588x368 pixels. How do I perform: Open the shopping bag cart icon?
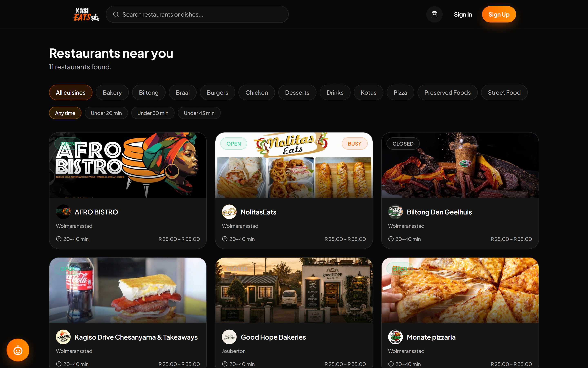click(x=434, y=14)
